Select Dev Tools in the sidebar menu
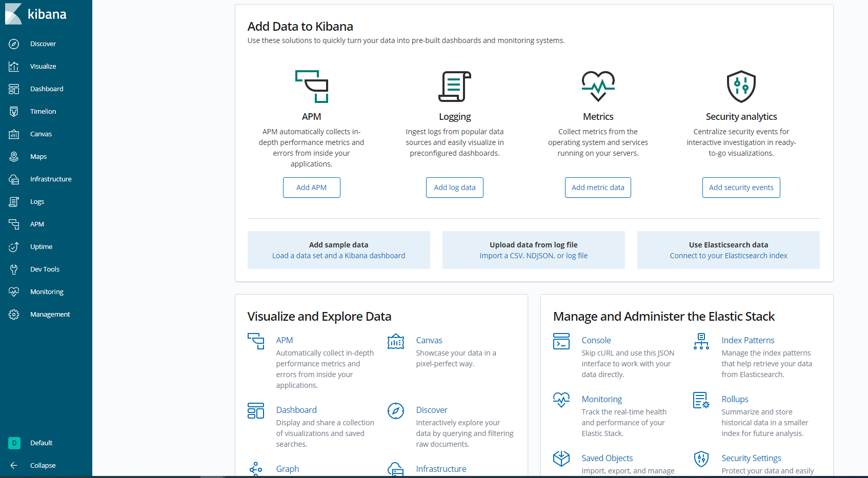Image resolution: width=868 pixels, height=478 pixels. pos(45,269)
